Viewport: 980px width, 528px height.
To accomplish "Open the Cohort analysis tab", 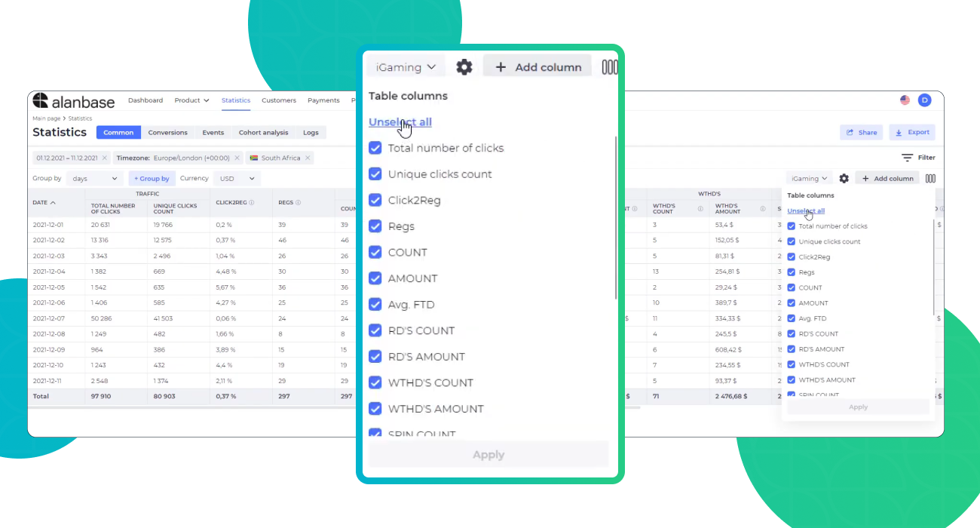I will click(263, 133).
